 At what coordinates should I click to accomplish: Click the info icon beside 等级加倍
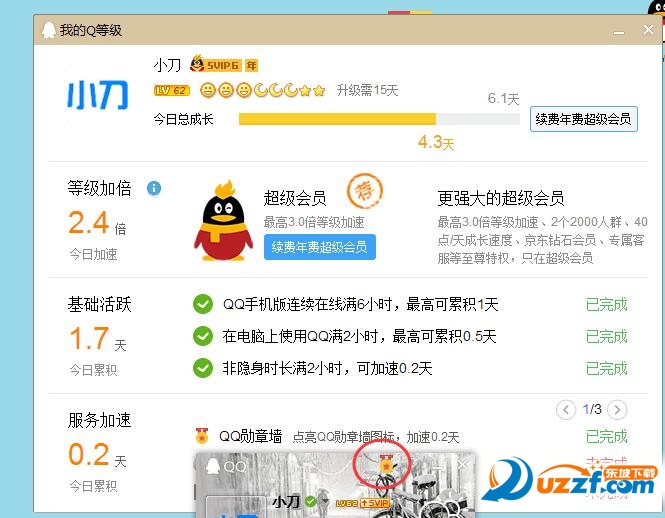(x=154, y=188)
